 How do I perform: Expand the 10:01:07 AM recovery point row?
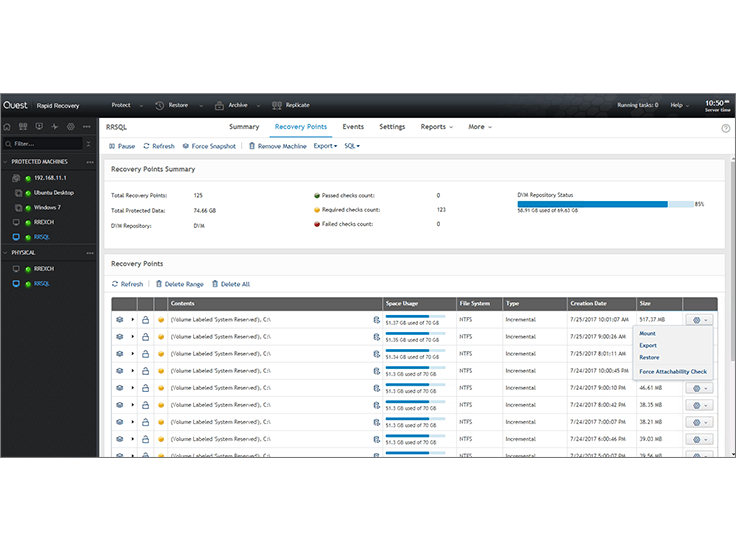click(133, 320)
